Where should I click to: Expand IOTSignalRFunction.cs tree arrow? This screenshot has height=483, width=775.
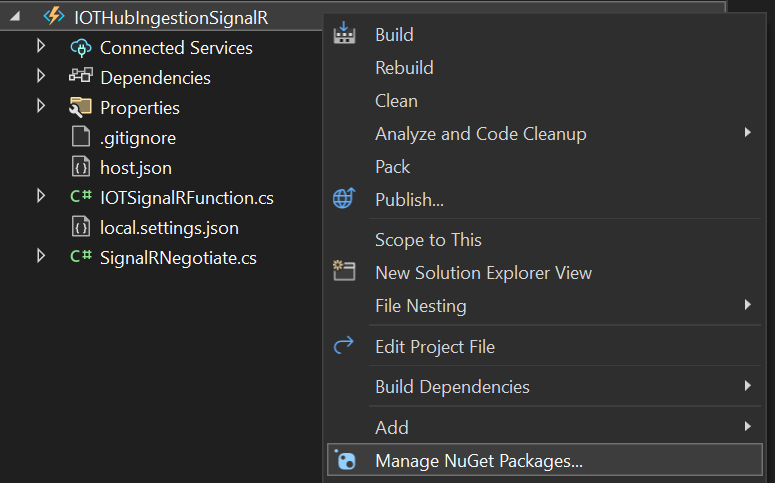coord(41,196)
